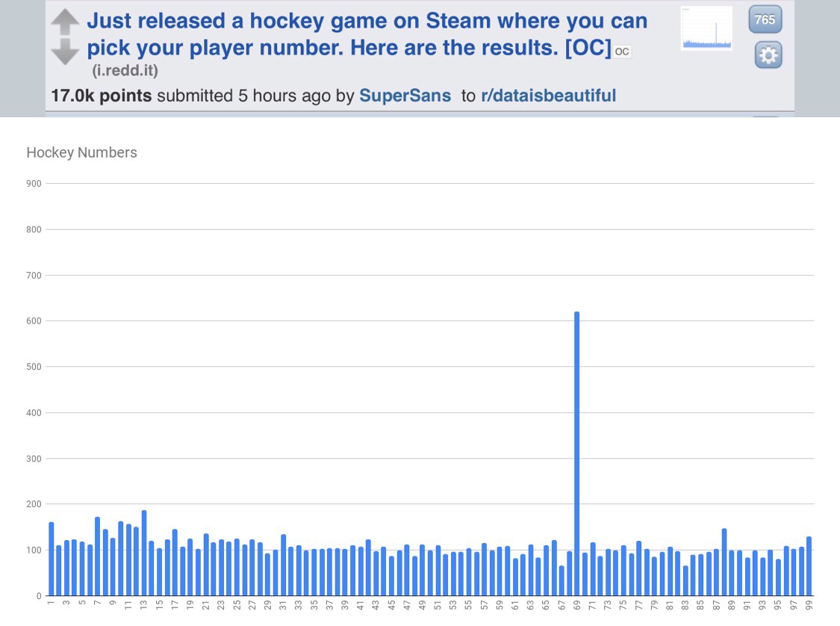Select the bar for number 7
Image resolution: width=840 pixels, height=626 pixels.
97,556
